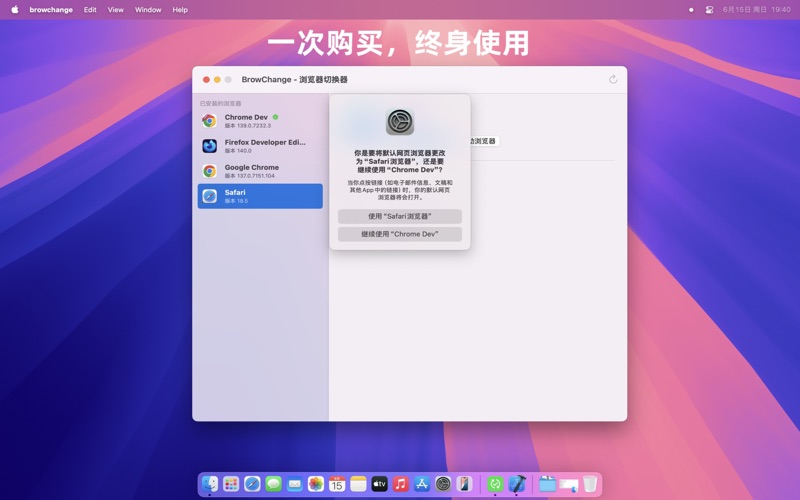Select Google Chrome in browser list
The height and width of the screenshot is (500, 800).
pyautogui.click(x=260, y=171)
